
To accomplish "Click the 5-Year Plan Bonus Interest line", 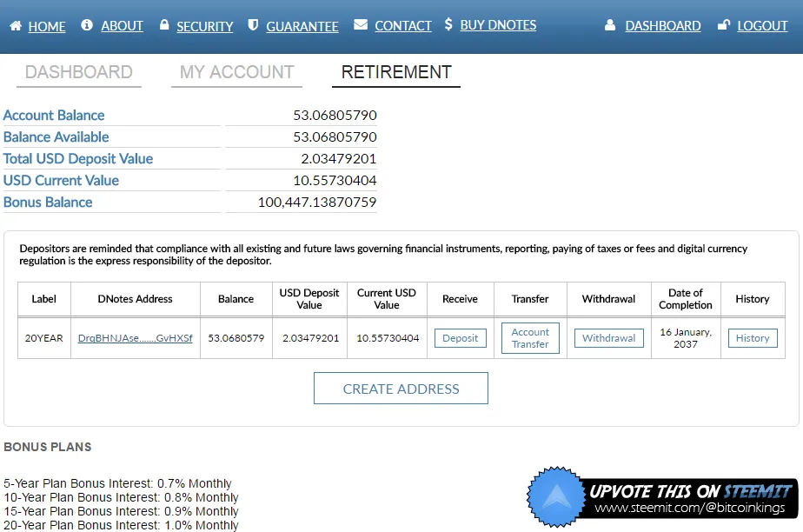I will [x=118, y=483].
